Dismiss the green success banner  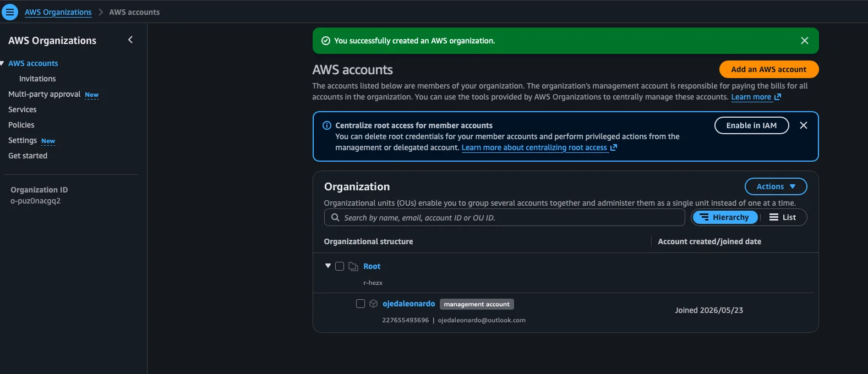pyautogui.click(x=804, y=41)
